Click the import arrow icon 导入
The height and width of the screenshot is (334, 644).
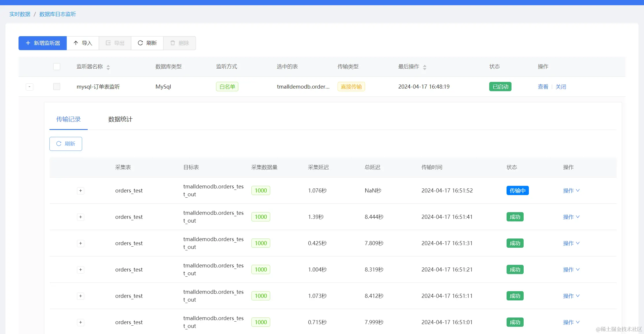point(76,43)
